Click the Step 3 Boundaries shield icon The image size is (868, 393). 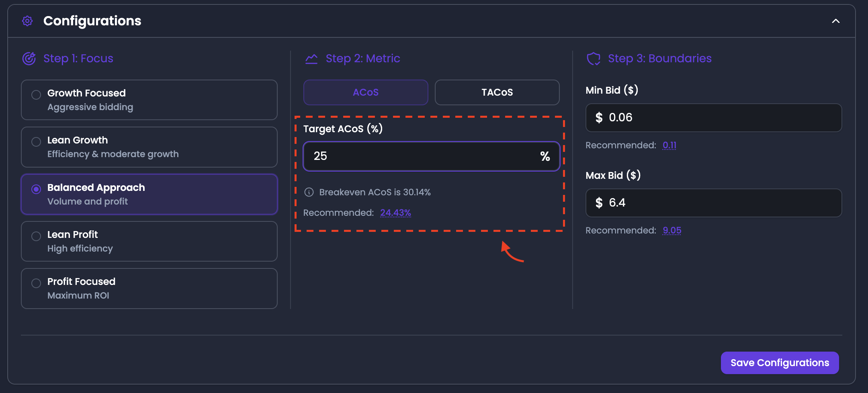594,59
